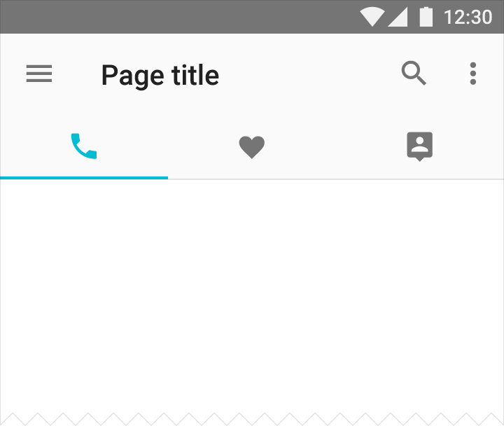504x426 pixels.
Task: Click the word 'title' in the heading
Action: pyautogui.click(x=195, y=75)
